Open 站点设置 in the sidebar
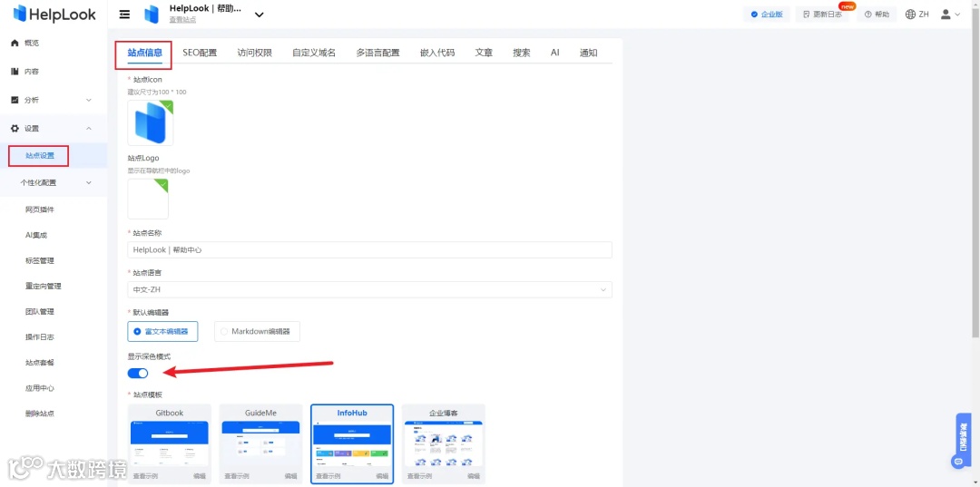The height and width of the screenshot is (487, 980). click(39, 156)
